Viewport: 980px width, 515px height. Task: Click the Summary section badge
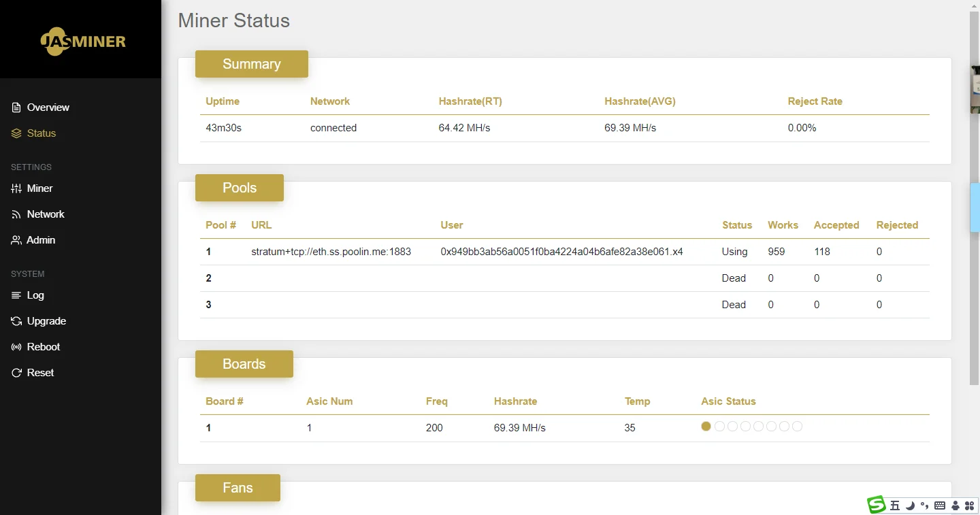click(252, 64)
